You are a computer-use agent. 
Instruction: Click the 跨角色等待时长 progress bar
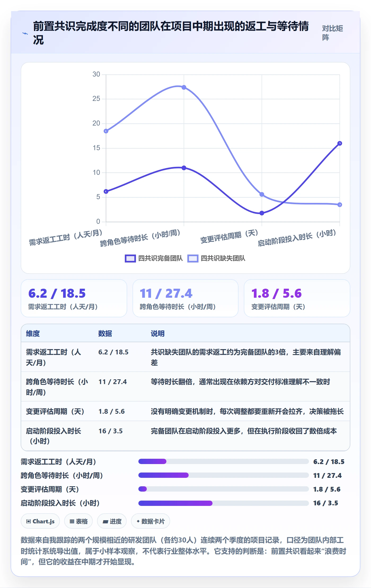pos(224,475)
